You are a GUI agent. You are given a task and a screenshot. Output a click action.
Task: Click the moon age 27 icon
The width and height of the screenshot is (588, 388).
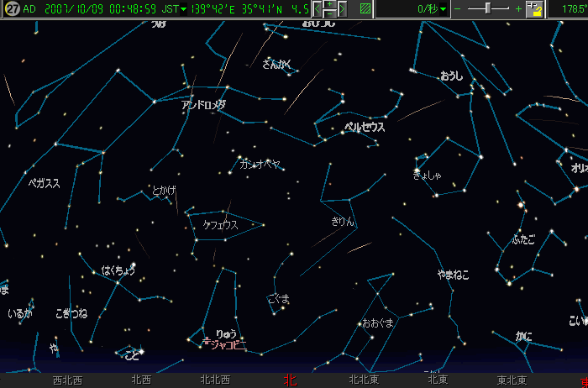point(9,9)
